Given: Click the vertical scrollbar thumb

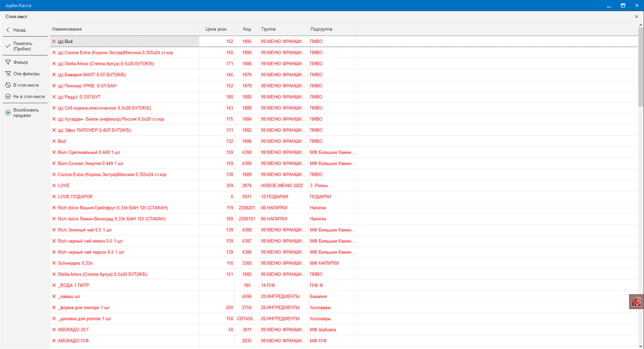Looking at the screenshot, I should [x=641, y=67].
